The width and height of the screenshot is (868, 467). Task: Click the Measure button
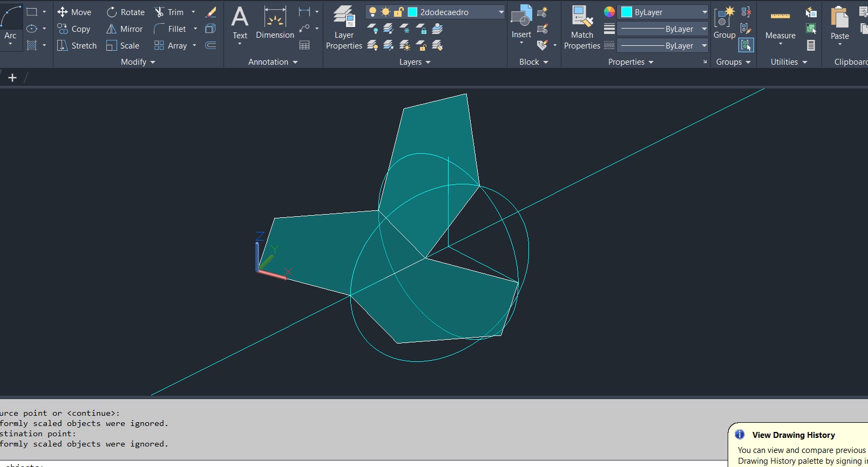click(780, 24)
